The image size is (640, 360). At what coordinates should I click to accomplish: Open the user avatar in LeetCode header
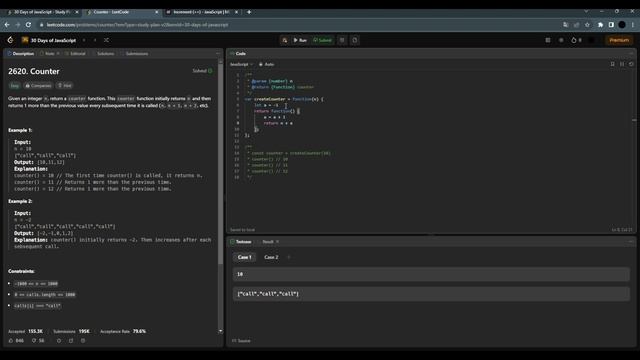point(591,40)
